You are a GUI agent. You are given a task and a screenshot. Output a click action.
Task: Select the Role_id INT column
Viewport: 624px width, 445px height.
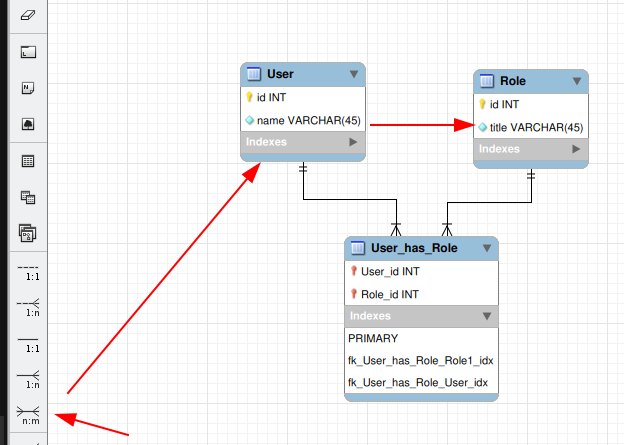click(389, 294)
